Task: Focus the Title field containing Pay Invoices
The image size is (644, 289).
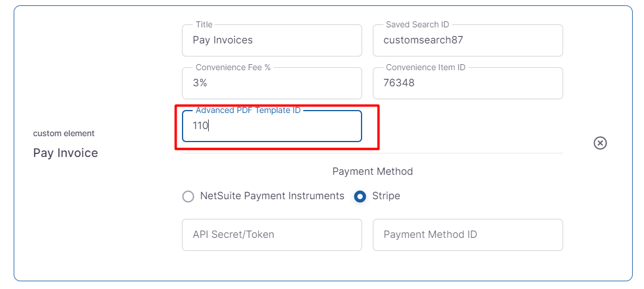Action: point(272,40)
